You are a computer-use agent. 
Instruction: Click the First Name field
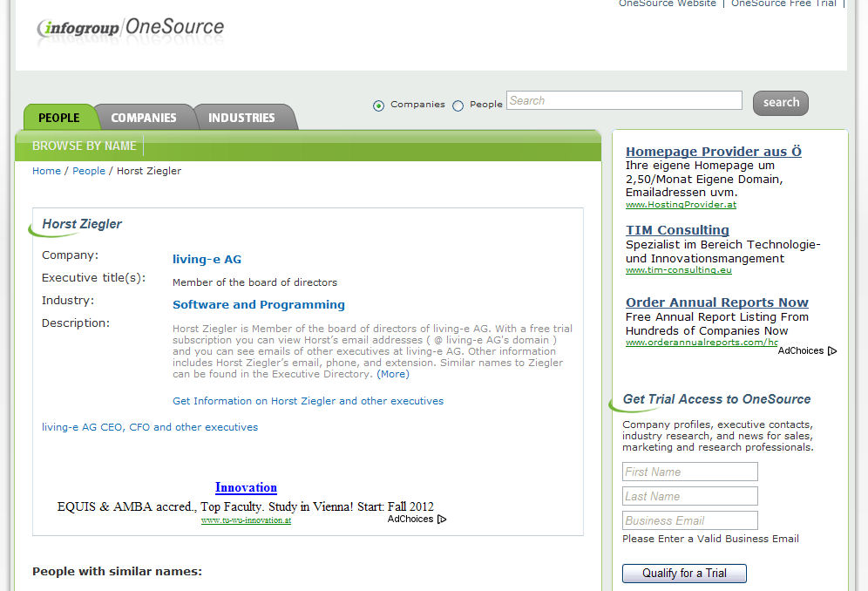[689, 472]
